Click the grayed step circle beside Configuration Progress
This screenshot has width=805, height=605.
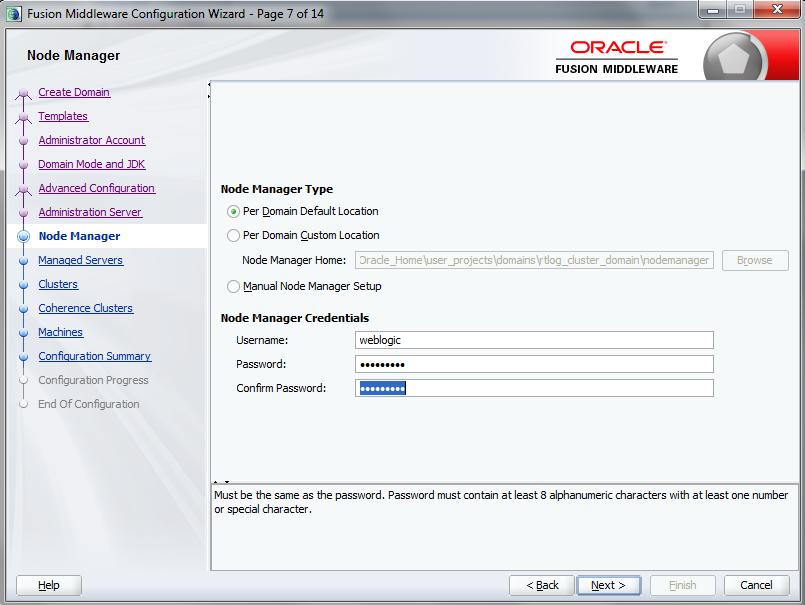[x=22, y=379]
